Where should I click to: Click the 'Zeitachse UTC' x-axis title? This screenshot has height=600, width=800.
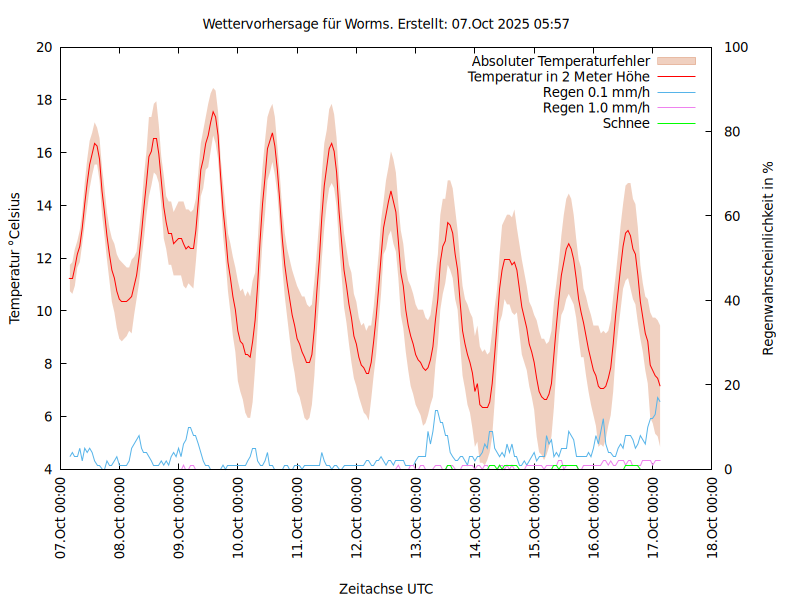click(386, 588)
